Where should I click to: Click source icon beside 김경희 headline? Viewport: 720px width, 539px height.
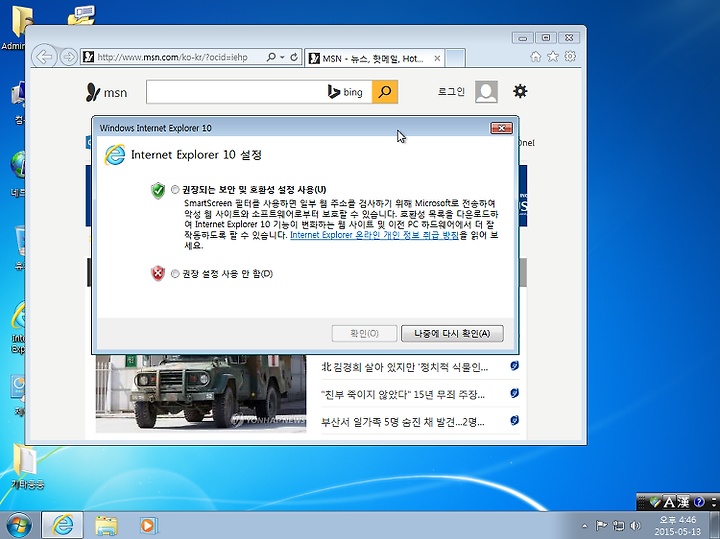pyautogui.click(x=514, y=366)
